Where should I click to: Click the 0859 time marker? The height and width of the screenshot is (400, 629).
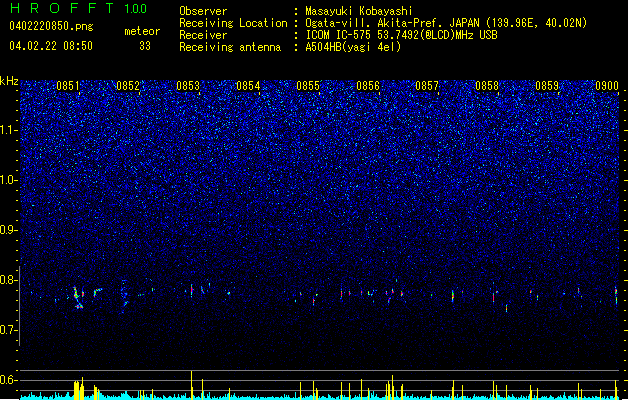[x=547, y=85]
